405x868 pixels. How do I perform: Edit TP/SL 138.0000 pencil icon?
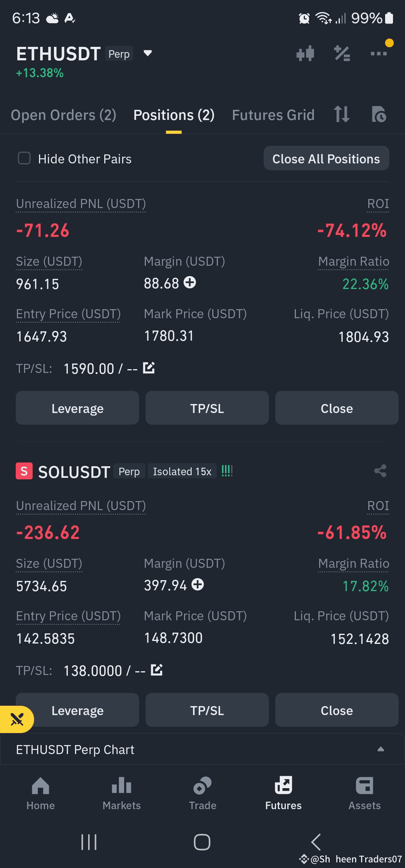157,670
